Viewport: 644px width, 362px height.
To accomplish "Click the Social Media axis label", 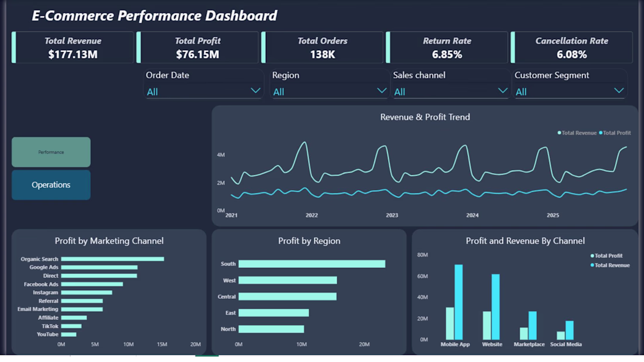I will (566, 345).
